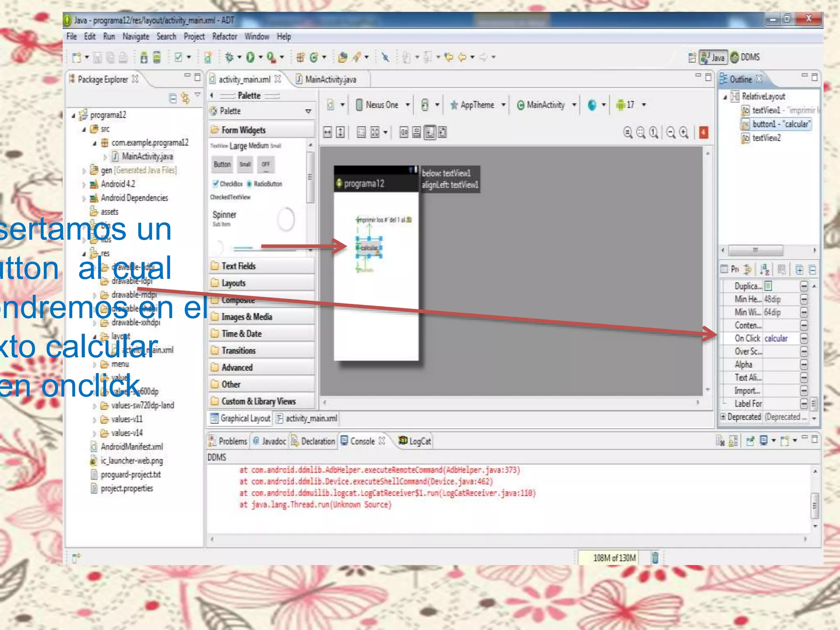
Task: Click the garbage collector trash icon
Action: pyautogui.click(x=655, y=557)
